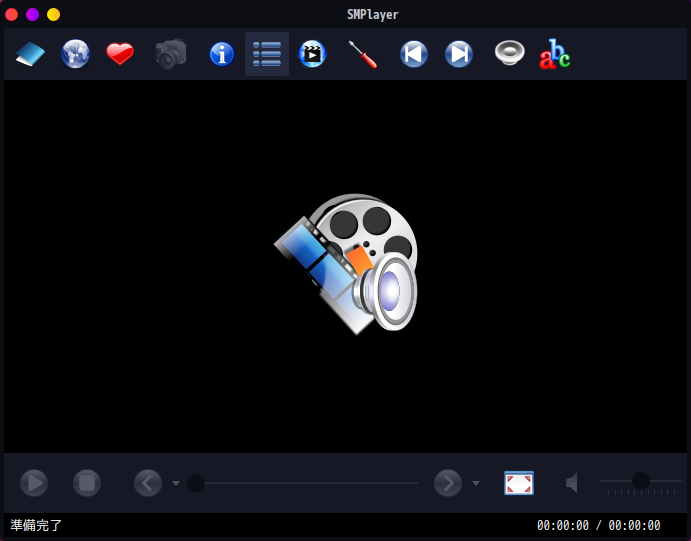Click the 00:00:00 / 00:00:00 time display
This screenshot has height=541, width=691.
point(598,525)
